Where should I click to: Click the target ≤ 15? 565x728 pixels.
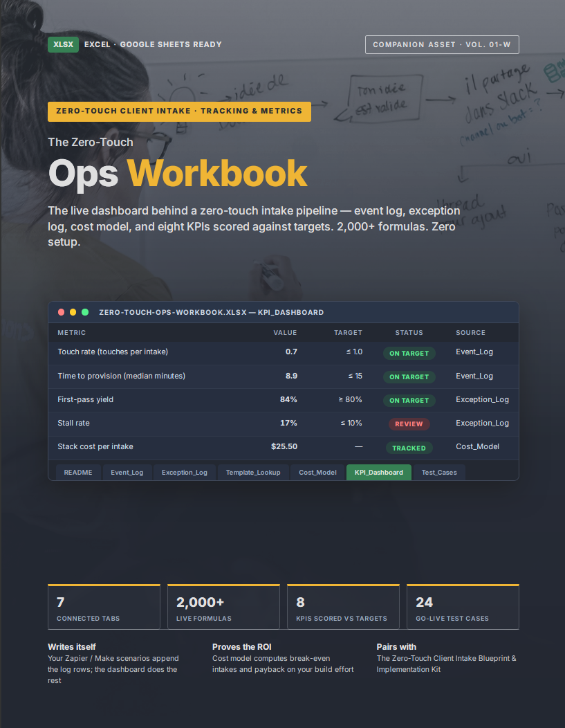355,376
